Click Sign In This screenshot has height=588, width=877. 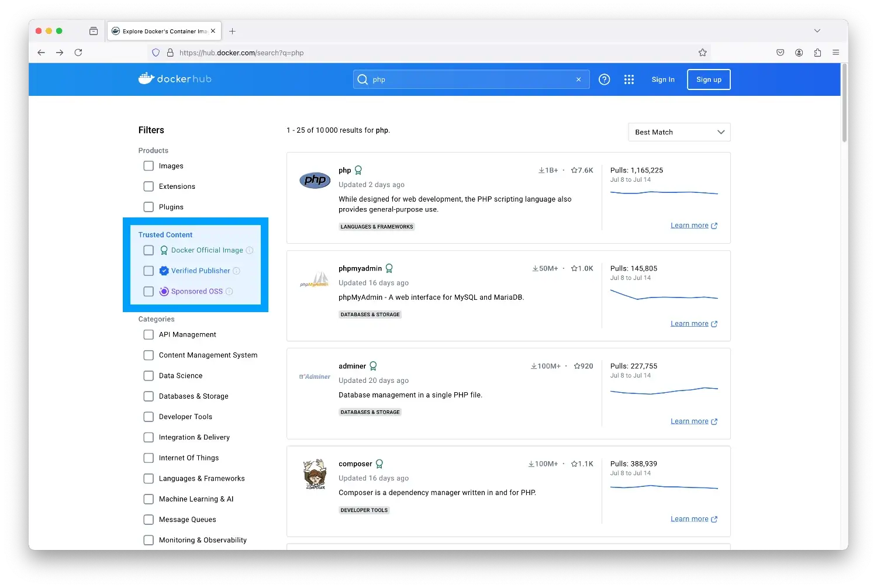[x=663, y=79]
